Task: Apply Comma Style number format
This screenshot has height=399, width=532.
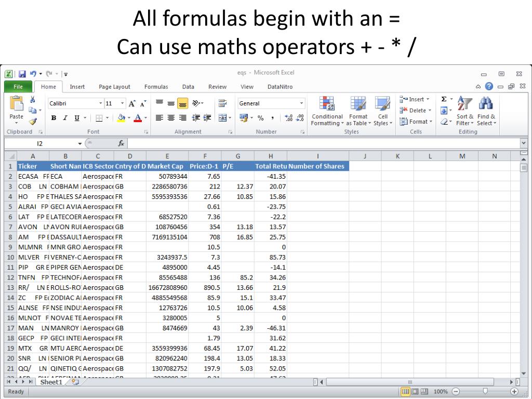Action: (272, 118)
